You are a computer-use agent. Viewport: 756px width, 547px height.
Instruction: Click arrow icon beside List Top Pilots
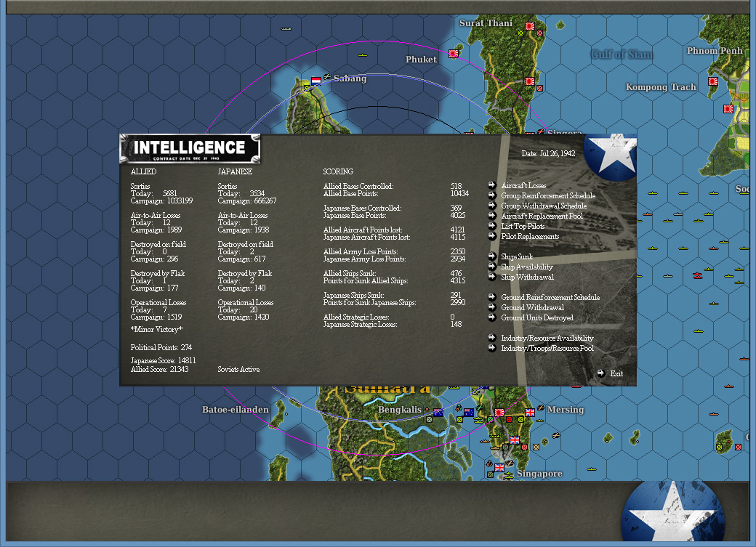point(492,225)
